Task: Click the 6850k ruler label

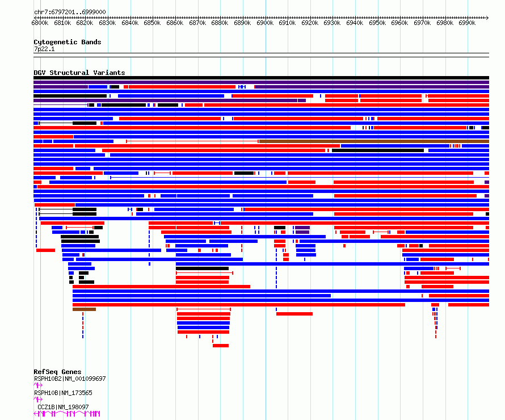Action: coord(152,23)
